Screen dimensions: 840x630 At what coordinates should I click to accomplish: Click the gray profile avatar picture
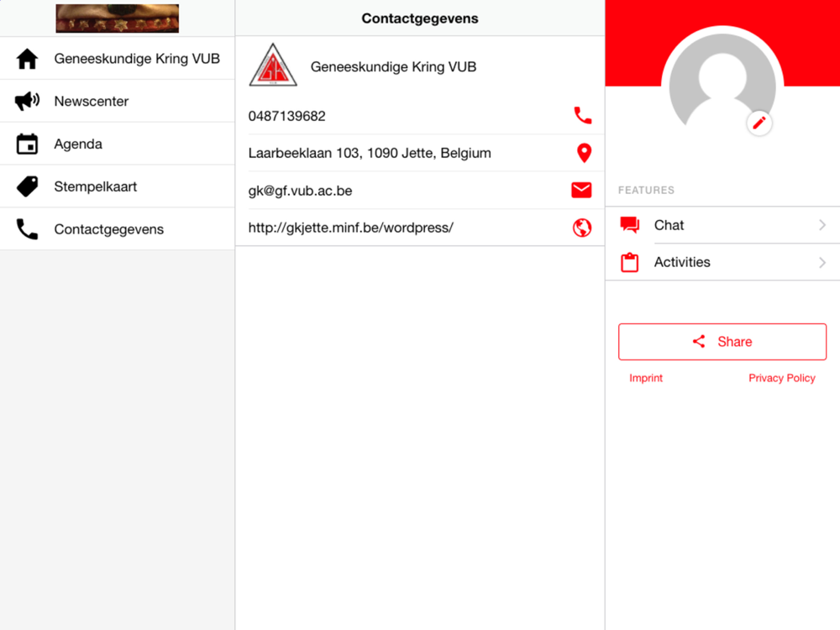pyautogui.click(x=722, y=81)
